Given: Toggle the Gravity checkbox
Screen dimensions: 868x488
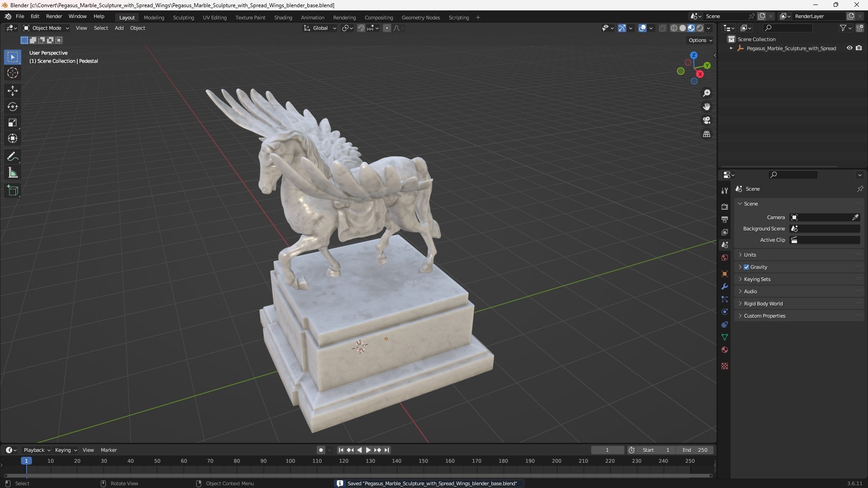Looking at the screenshot, I should pos(746,267).
